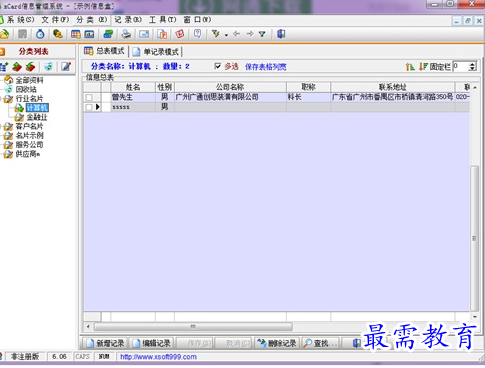This screenshot has width=485, height=368.
Task: Click the 查找... button
Action: tap(321, 343)
